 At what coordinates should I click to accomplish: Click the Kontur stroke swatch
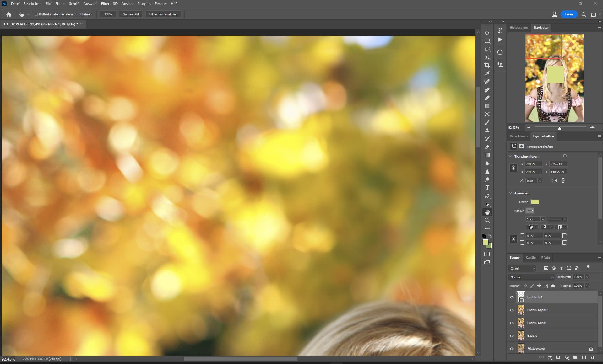click(530, 211)
